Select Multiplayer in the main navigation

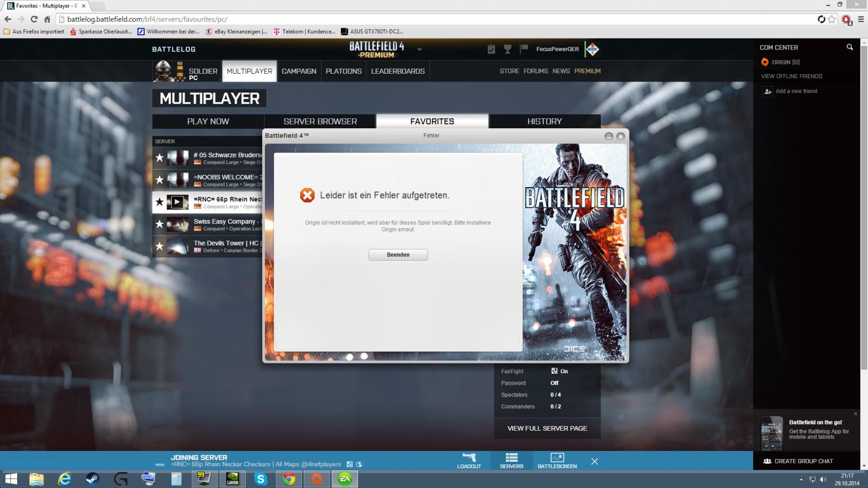[249, 71]
